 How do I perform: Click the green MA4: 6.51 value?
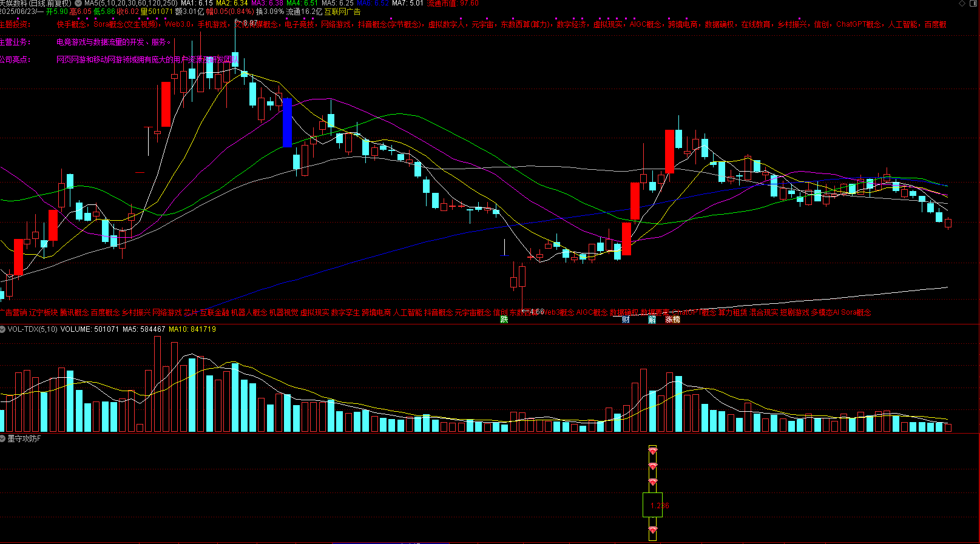pos(302,3)
